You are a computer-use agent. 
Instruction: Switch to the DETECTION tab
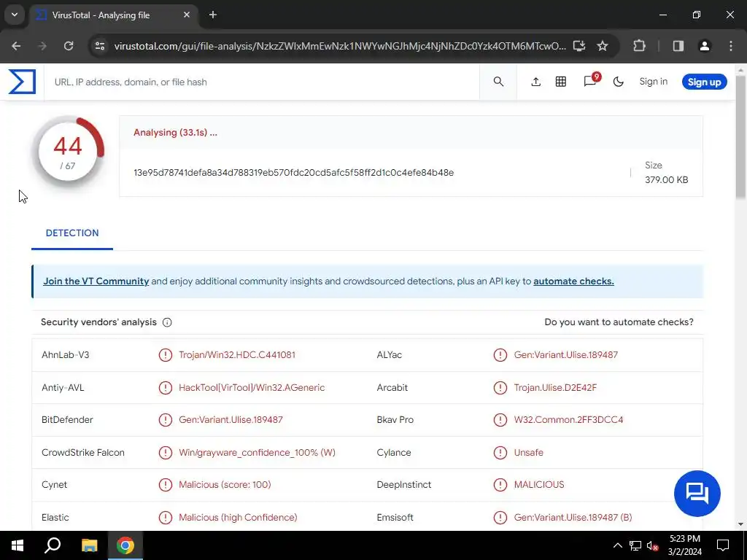72,233
